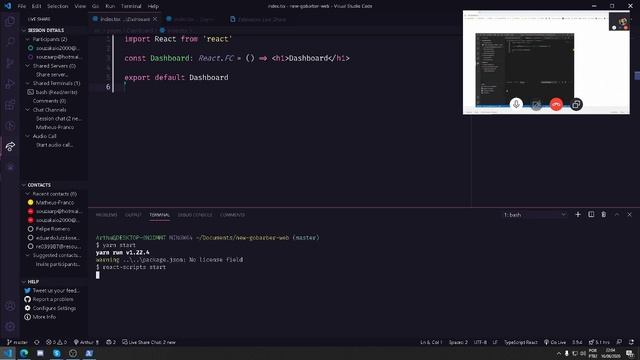The image size is (640, 360).
Task: Open the terminal selector dropdown '1: bash'
Action: (x=535, y=215)
